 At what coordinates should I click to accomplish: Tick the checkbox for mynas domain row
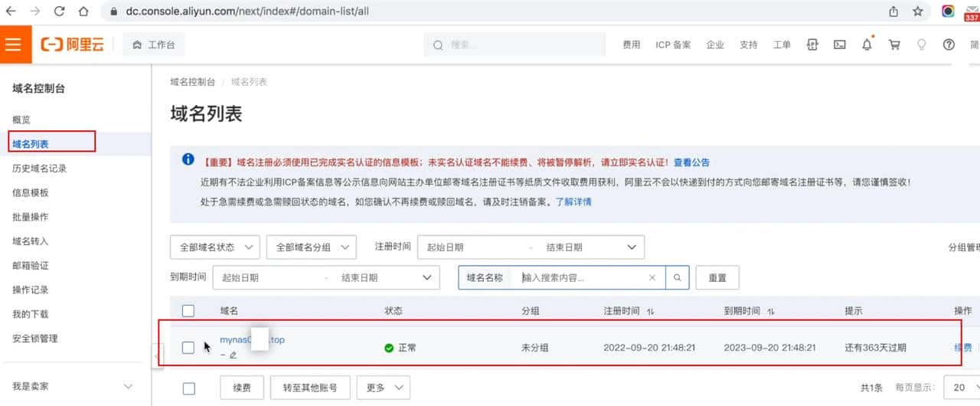188,348
